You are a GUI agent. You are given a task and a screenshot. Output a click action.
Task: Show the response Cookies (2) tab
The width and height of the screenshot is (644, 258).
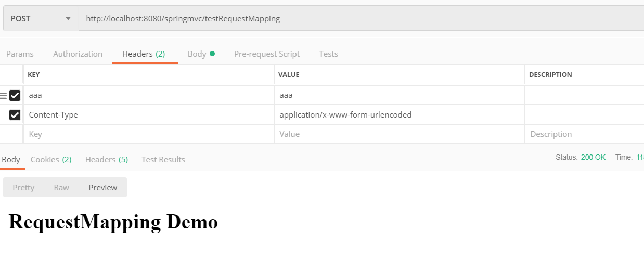coord(51,160)
